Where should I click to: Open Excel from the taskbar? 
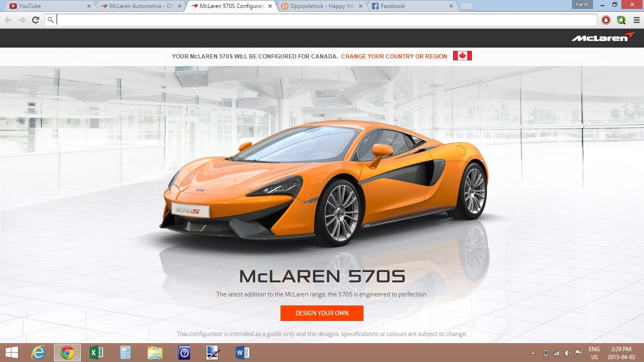click(97, 353)
